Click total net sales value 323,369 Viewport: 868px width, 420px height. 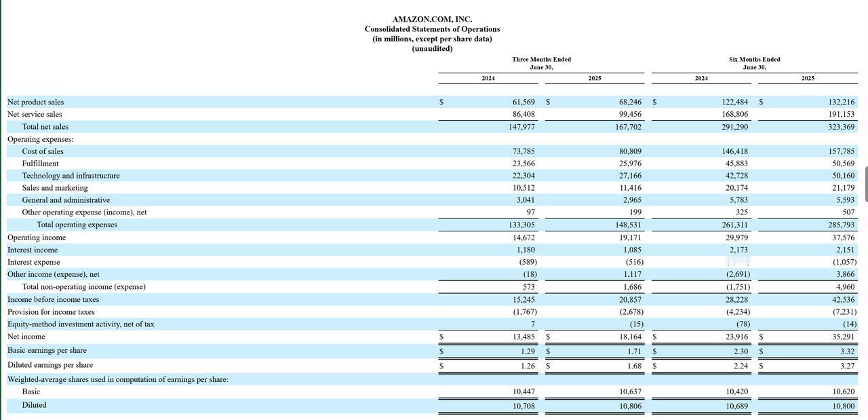(841, 126)
